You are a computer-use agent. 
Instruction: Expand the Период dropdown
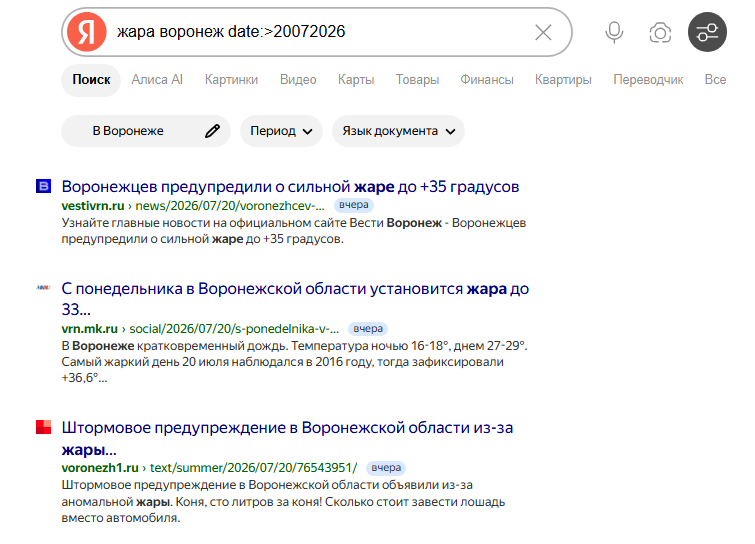pyautogui.click(x=281, y=131)
